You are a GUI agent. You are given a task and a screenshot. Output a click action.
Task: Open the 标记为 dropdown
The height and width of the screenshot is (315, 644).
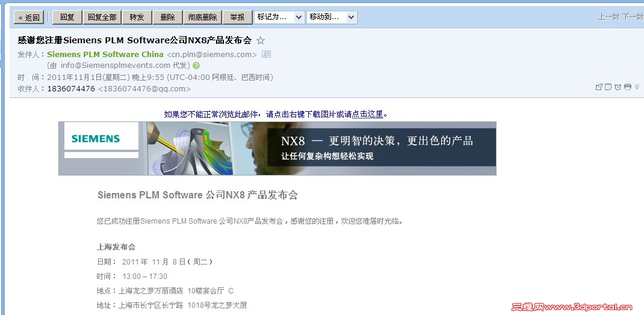[x=279, y=17]
